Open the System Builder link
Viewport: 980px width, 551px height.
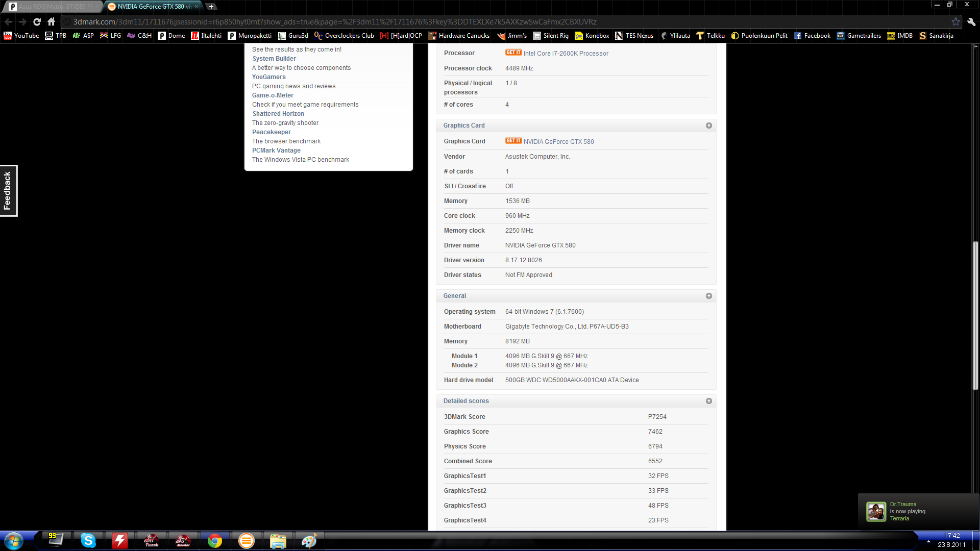coord(274,58)
